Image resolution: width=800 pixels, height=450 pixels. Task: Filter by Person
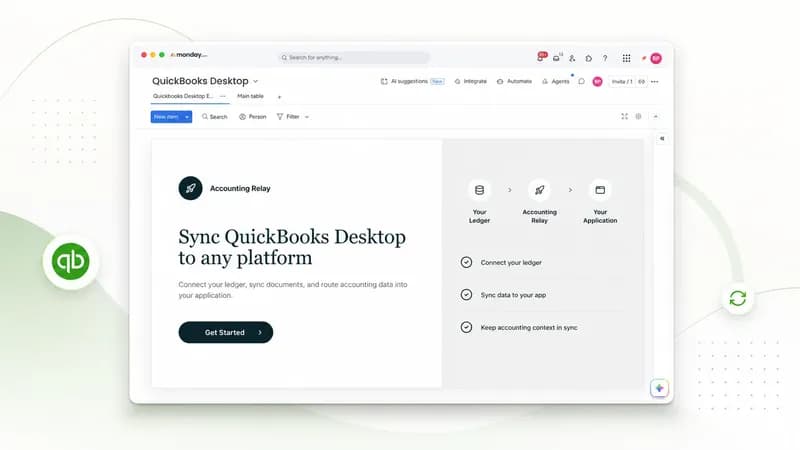point(253,117)
